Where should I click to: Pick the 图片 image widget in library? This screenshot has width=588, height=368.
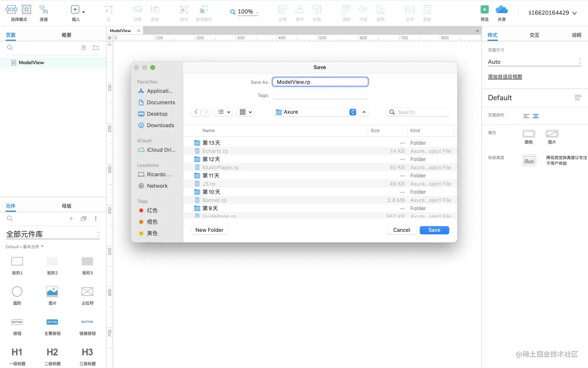pos(52,291)
